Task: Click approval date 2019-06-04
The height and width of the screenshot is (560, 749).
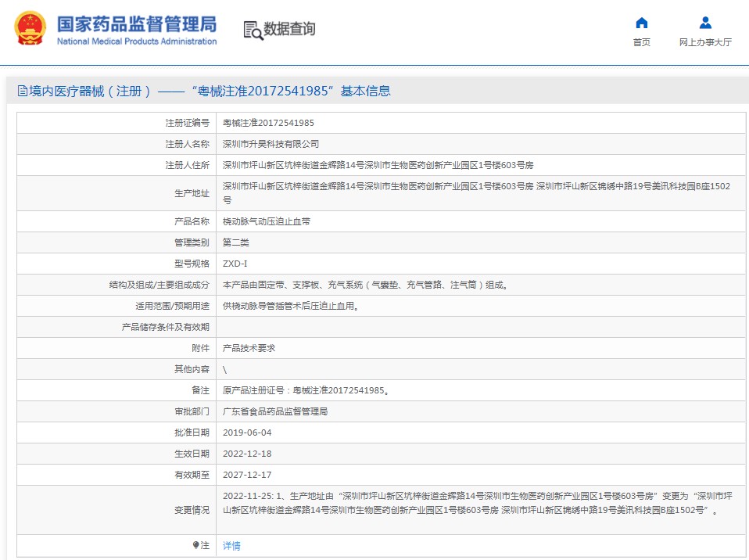Action: (247, 433)
